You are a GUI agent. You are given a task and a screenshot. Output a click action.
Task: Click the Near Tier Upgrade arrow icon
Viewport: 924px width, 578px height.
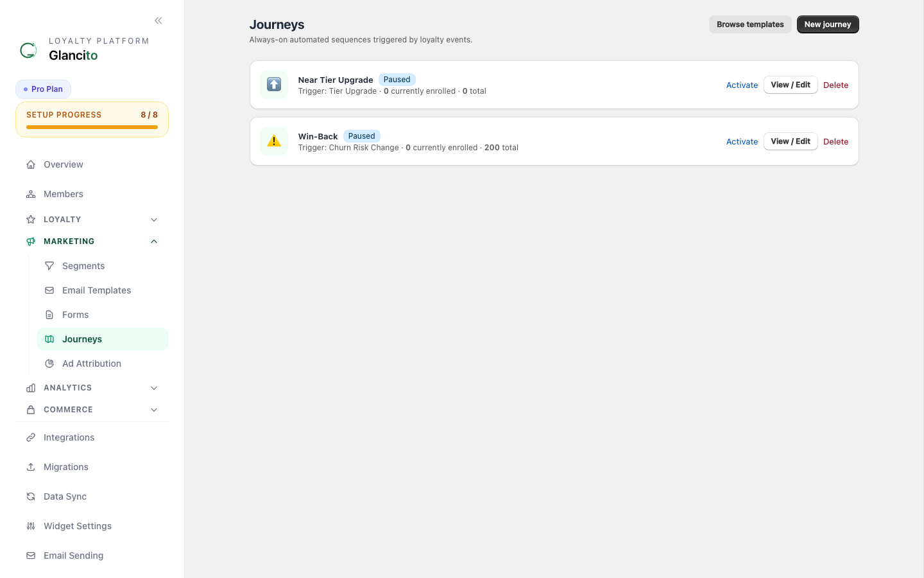tap(274, 85)
